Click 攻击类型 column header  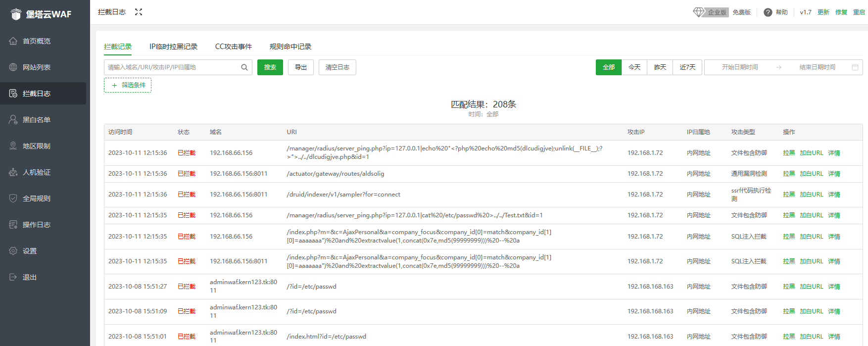pos(743,132)
